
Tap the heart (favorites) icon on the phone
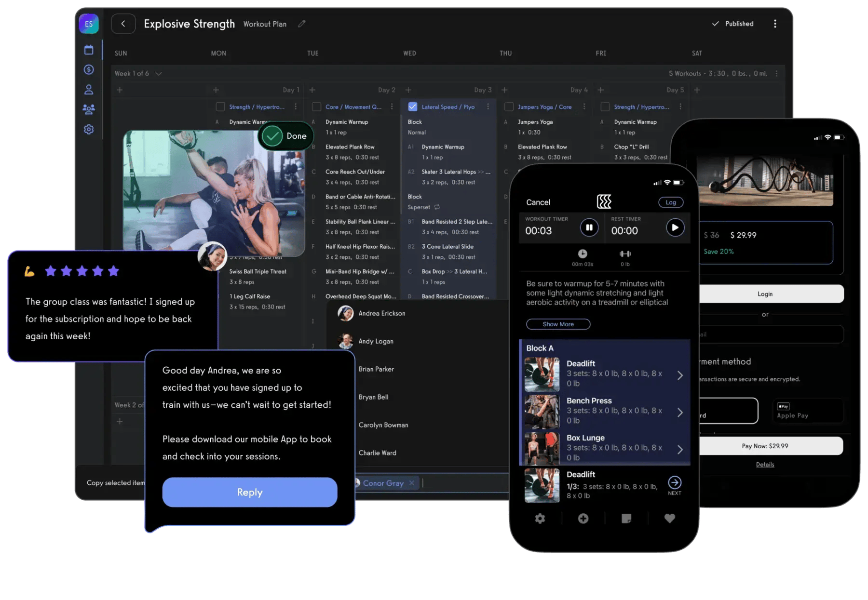[x=669, y=519]
